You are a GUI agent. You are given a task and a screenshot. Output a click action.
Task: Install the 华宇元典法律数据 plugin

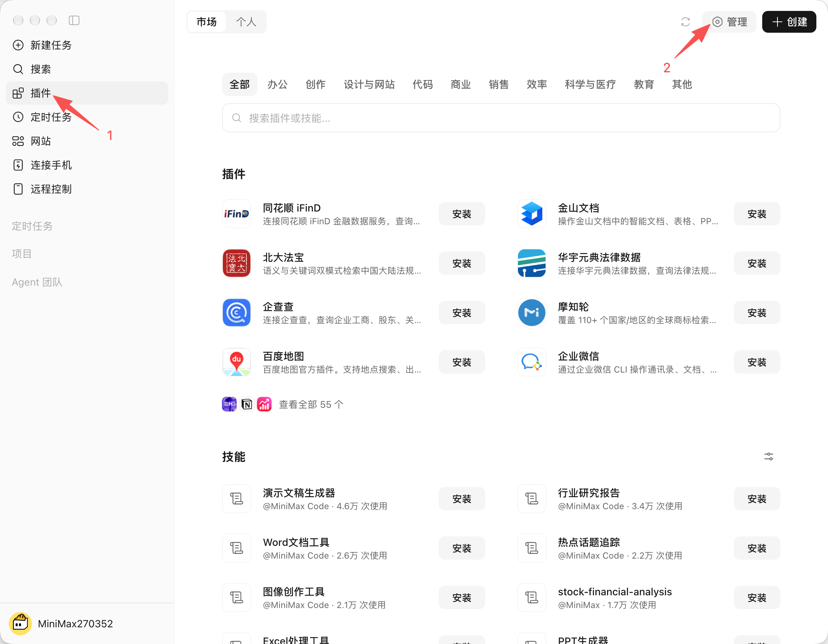click(x=757, y=263)
